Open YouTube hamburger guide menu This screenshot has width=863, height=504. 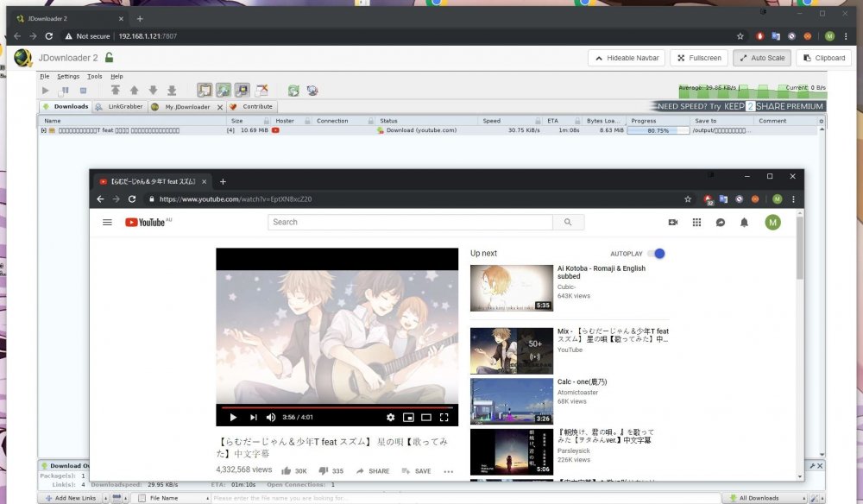107,223
